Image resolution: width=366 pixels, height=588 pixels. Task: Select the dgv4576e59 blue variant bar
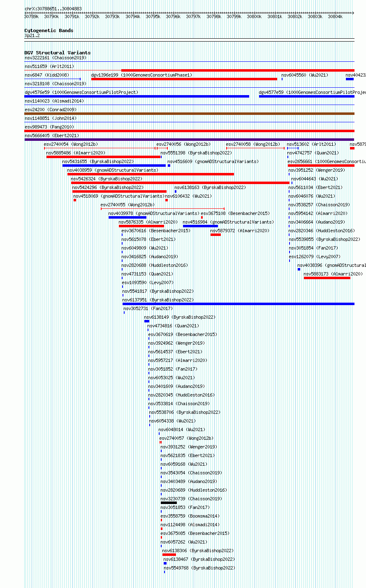click(x=137, y=96)
